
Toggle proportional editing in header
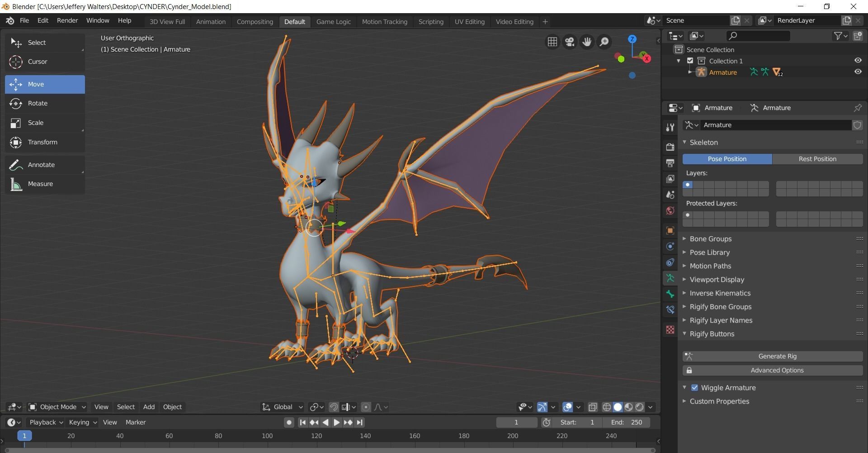point(366,407)
